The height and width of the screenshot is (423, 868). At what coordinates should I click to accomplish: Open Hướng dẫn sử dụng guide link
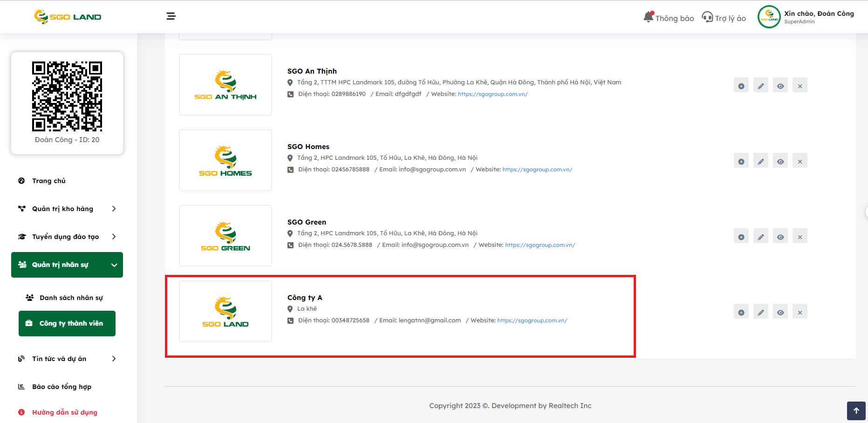tap(64, 412)
